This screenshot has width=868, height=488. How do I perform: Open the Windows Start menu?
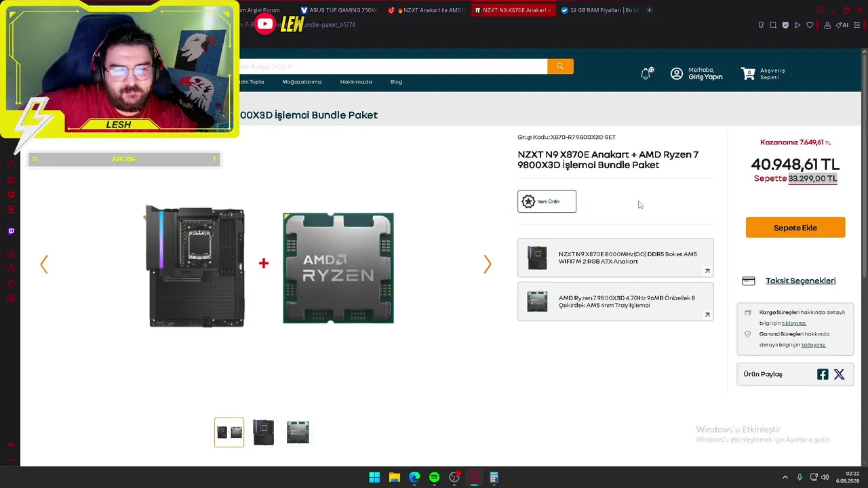click(374, 477)
